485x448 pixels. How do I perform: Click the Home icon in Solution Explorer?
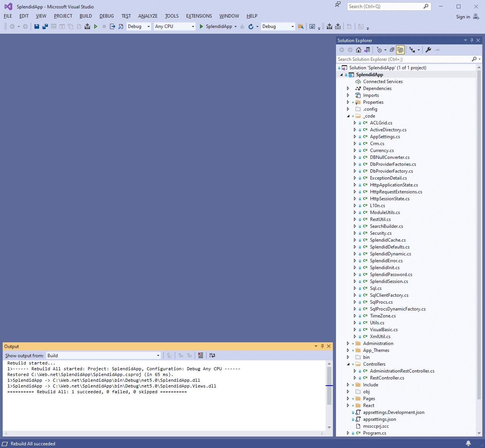pyautogui.click(x=359, y=50)
